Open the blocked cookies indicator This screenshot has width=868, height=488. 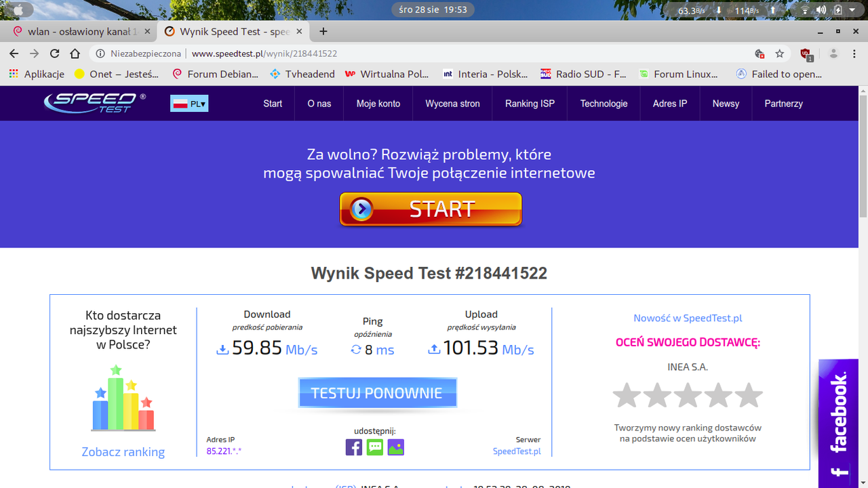pyautogui.click(x=759, y=54)
